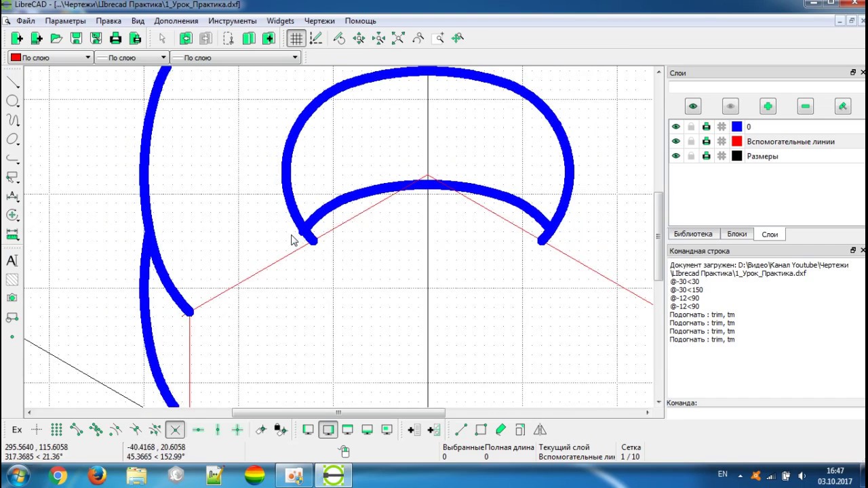
Task: Select the Curve tool in left toolbar
Action: pyautogui.click(x=12, y=120)
